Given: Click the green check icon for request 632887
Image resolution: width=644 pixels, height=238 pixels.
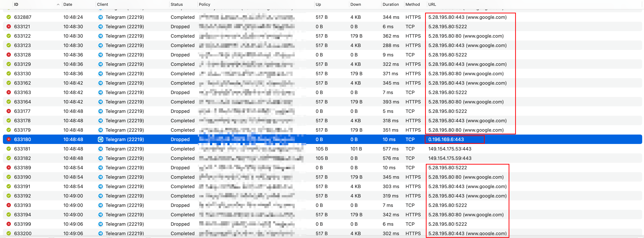Looking at the screenshot, I should [x=9, y=17].
